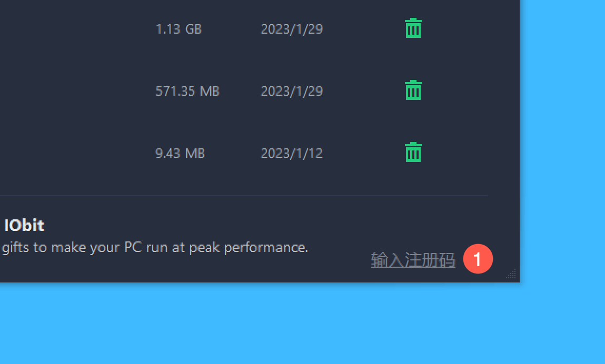Select empty row space left of 1.13 GB
The width and height of the screenshot is (605, 364).
75,29
